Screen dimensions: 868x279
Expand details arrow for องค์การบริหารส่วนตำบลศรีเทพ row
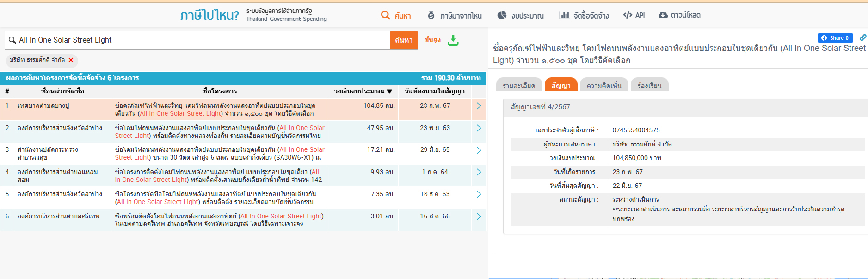click(x=479, y=217)
